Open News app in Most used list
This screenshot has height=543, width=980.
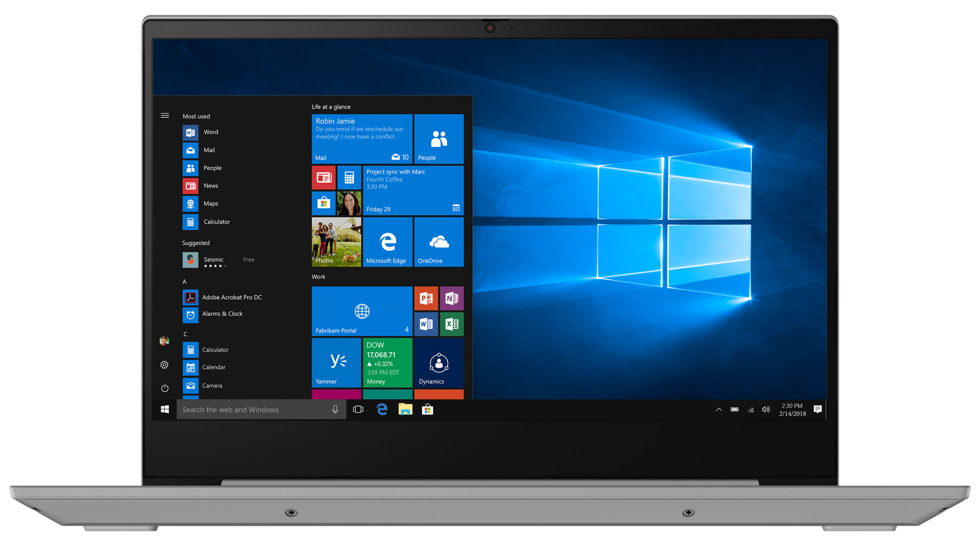(x=201, y=186)
